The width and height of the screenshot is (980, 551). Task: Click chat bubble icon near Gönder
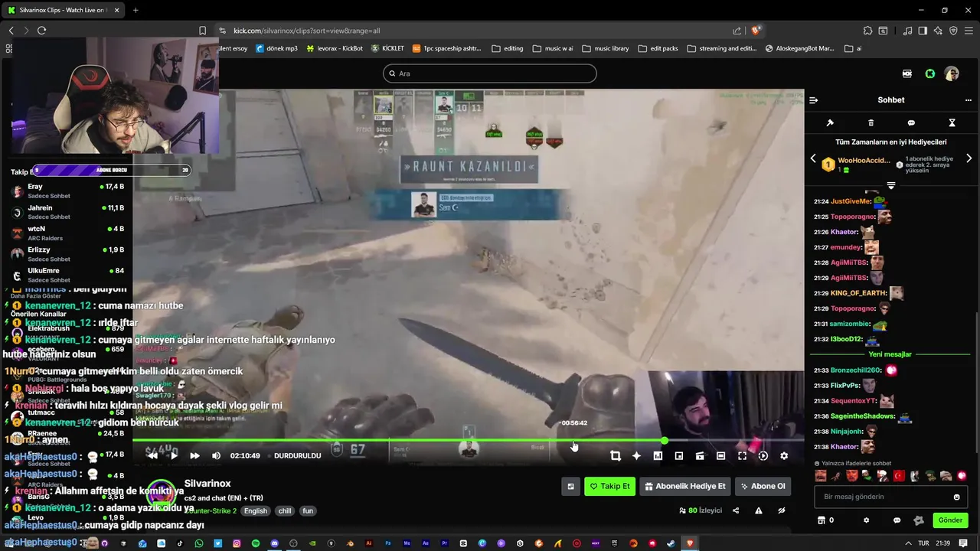(897, 520)
